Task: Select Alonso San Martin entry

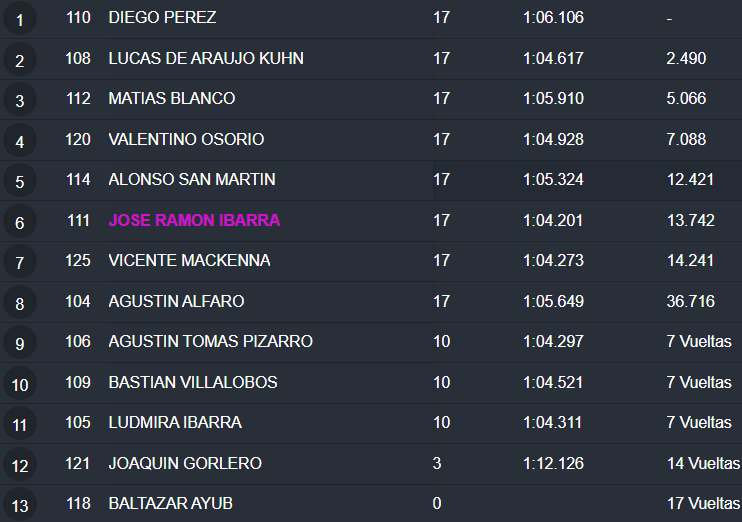Action: click(x=192, y=180)
